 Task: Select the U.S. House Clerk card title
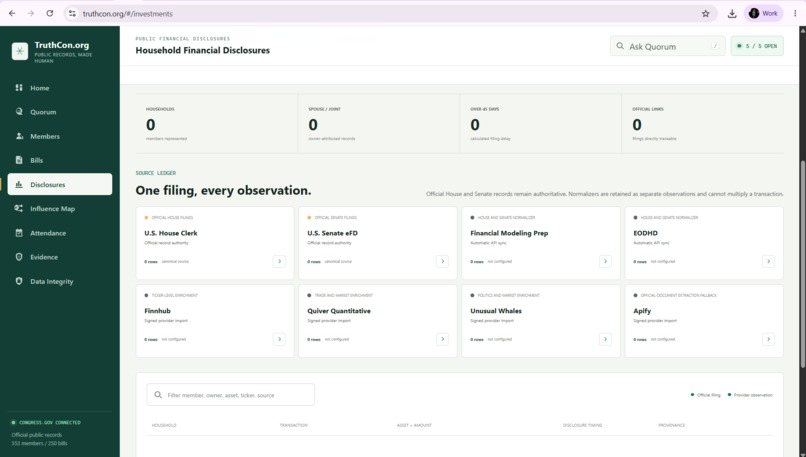pyautogui.click(x=171, y=233)
